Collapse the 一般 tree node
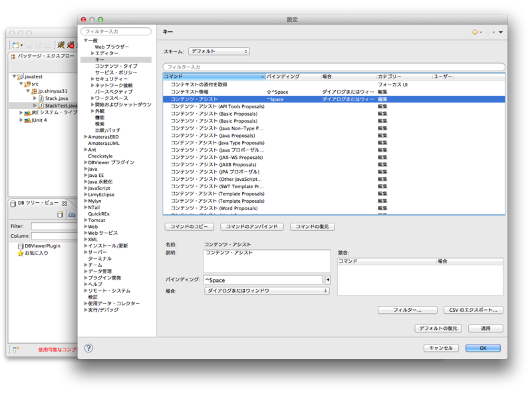This screenshot has width=532, height=393. pyautogui.click(x=86, y=41)
